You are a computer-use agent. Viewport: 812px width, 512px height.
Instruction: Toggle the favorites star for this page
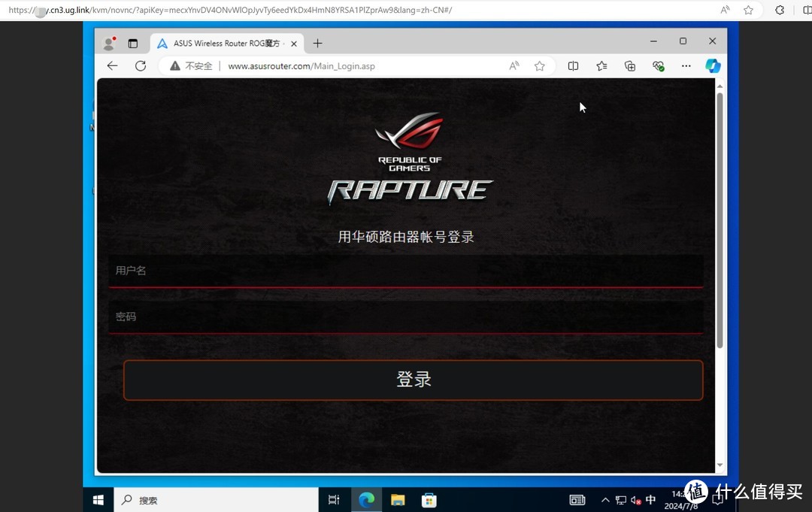point(539,66)
